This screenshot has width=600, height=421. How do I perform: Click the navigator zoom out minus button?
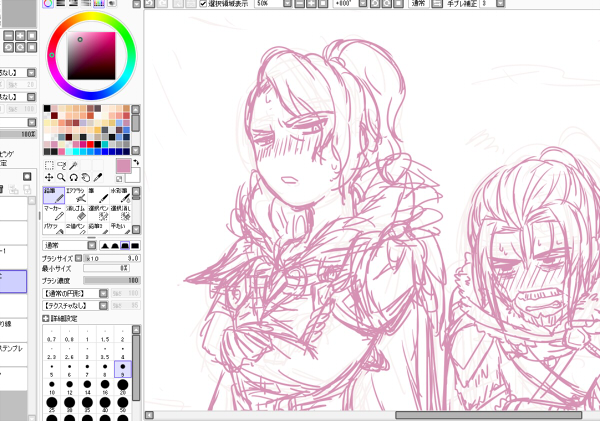point(8,36)
